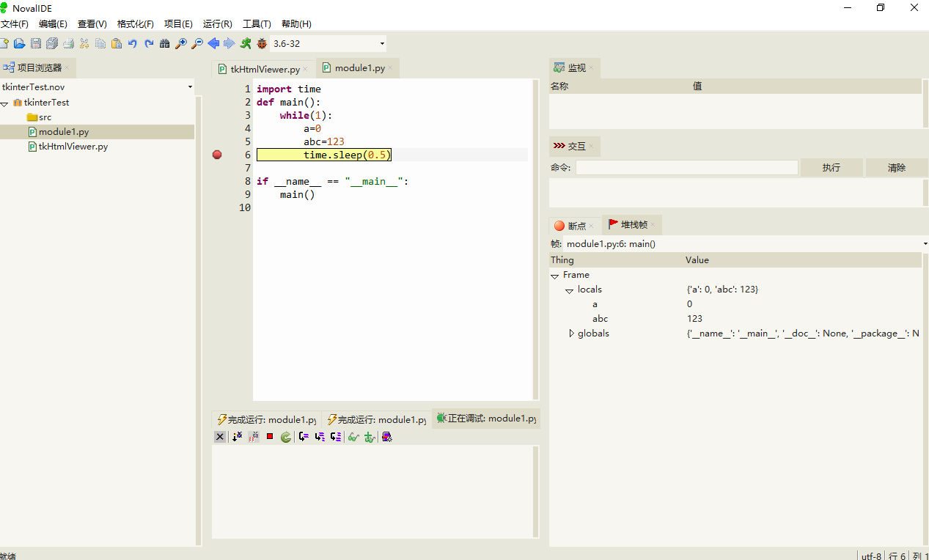929x560 pixels.
Task: Click the Print toolbar icon
Action: 68,43
